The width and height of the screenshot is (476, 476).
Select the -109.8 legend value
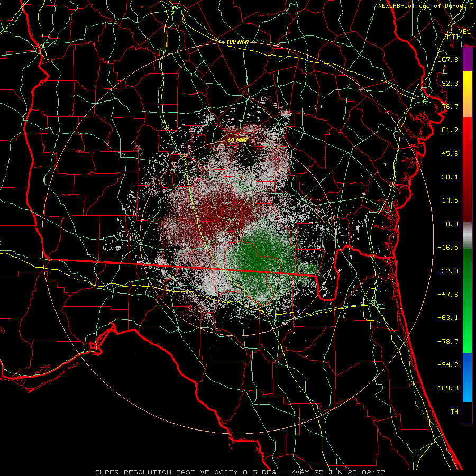[446, 388]
